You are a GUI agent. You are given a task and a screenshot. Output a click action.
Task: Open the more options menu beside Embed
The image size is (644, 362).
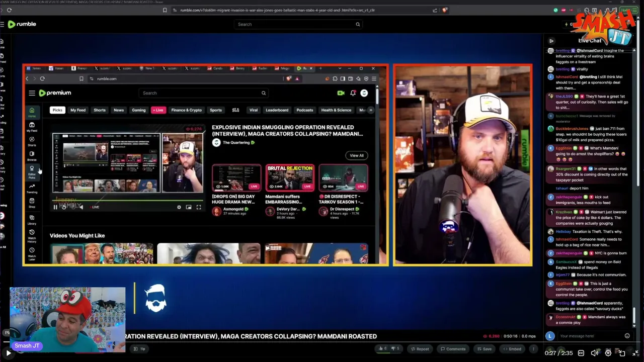point(533,349)
